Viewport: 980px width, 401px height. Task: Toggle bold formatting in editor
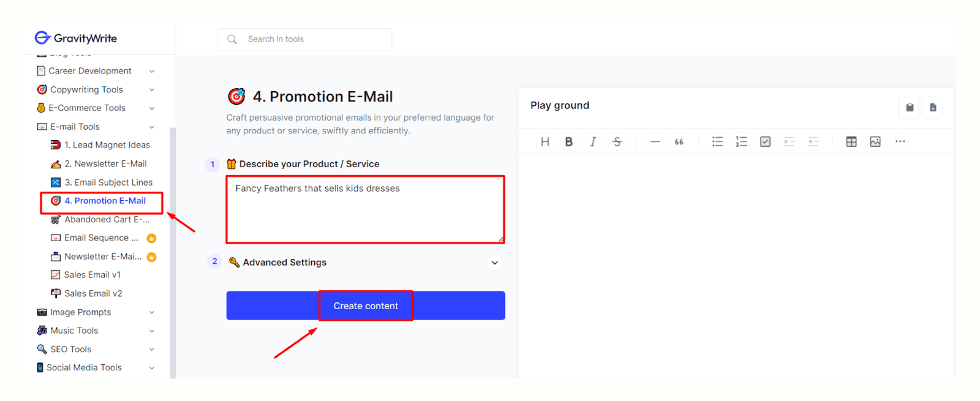(x=569, y=142)
